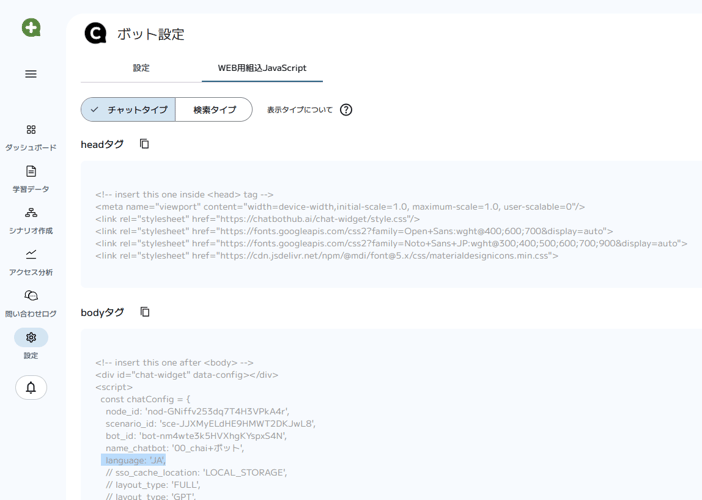The height and width of the screenshot is (500, 702).
Task: Open the hamburger menu in sidebar
Action: (31, 74)
